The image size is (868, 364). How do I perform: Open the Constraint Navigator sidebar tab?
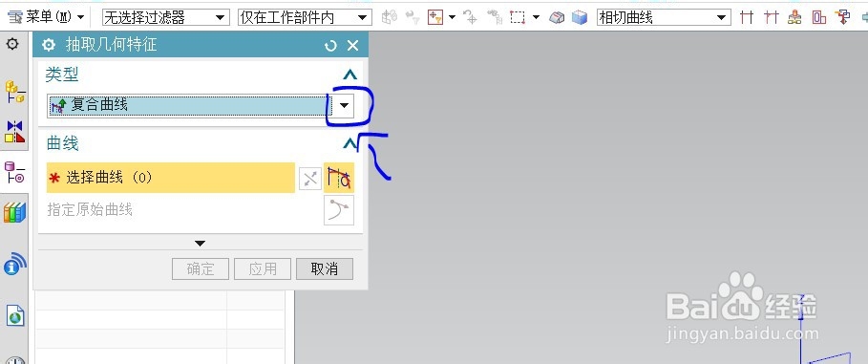[15, 133]
